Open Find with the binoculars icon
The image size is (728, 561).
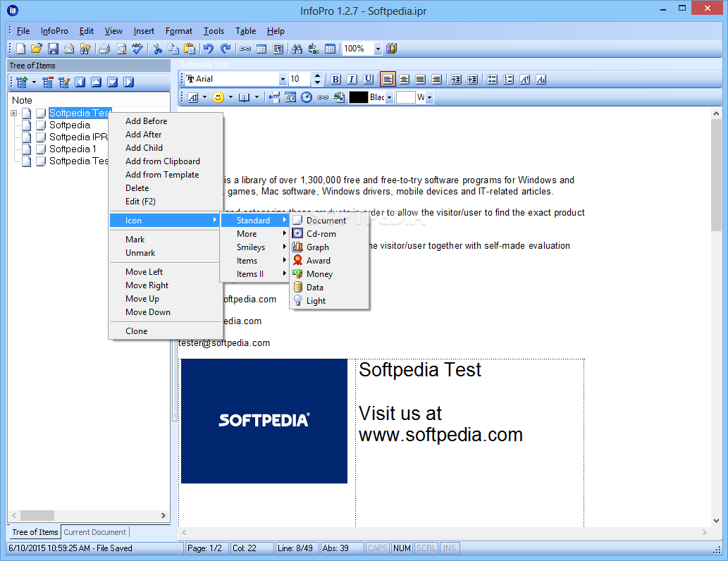297,49
